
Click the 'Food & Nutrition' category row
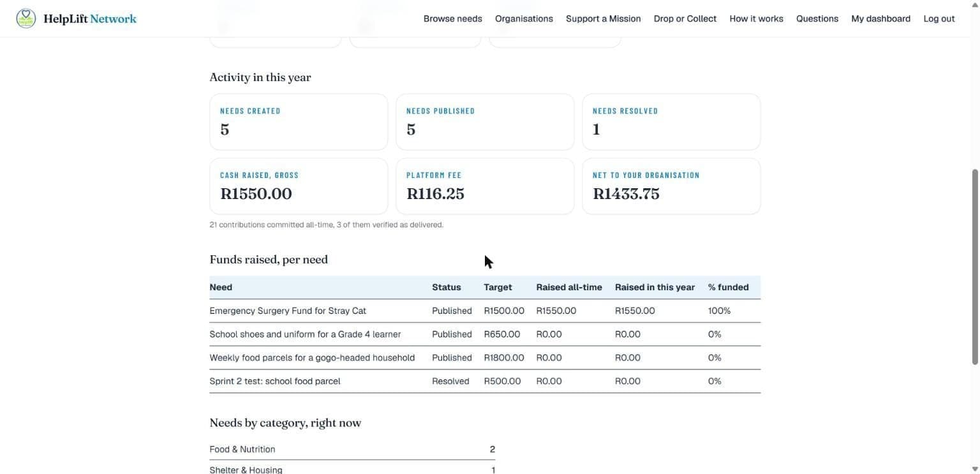tap(352, 449)
